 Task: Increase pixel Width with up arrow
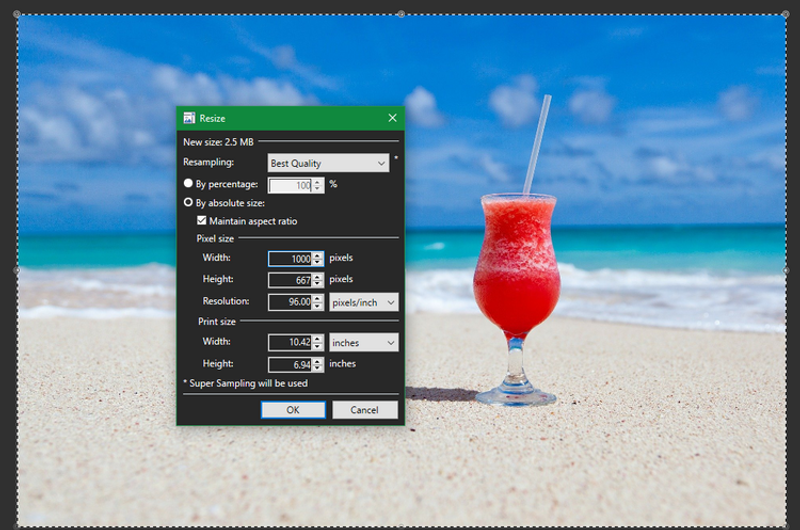[x=318, y=255]
